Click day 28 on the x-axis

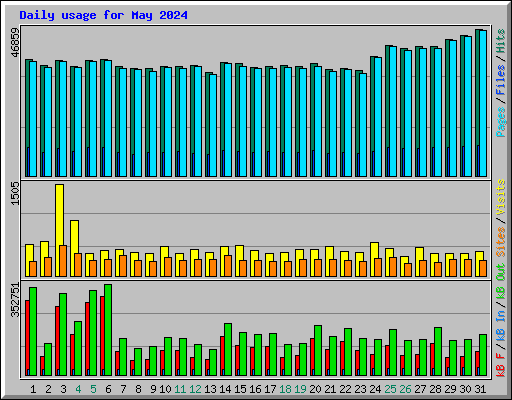tap(435, 389)
